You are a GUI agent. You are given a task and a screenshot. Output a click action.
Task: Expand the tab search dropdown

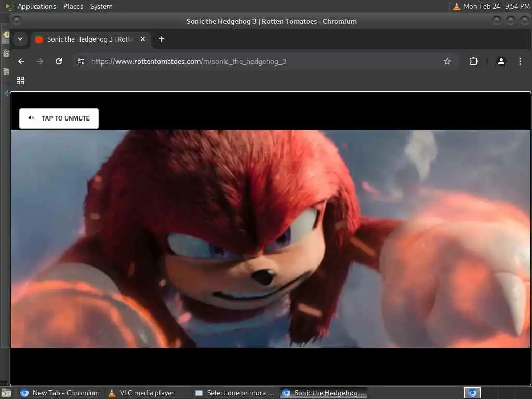(20, 39)
